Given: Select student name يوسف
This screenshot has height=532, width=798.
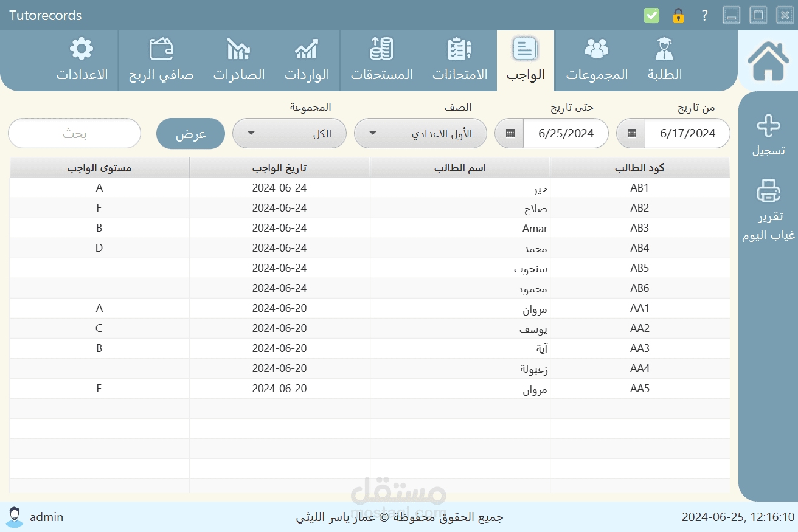Looking at the screenshot, I should 460,328.
